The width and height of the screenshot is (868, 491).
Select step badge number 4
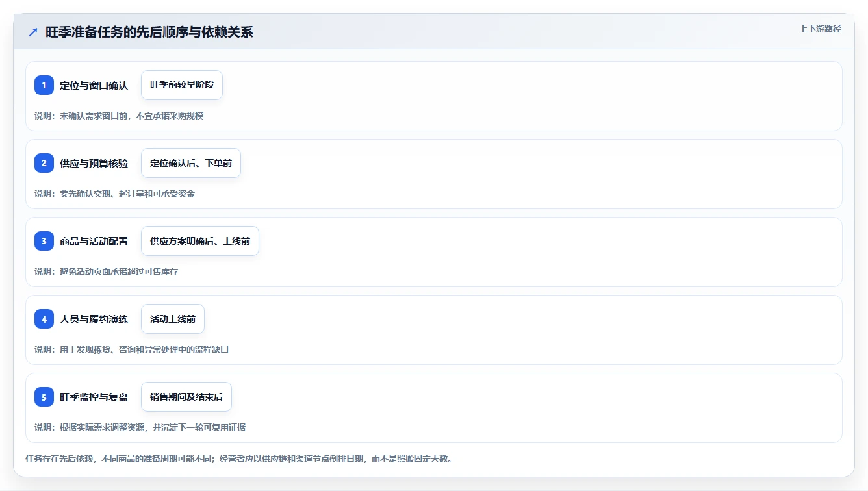pos(44,319)
